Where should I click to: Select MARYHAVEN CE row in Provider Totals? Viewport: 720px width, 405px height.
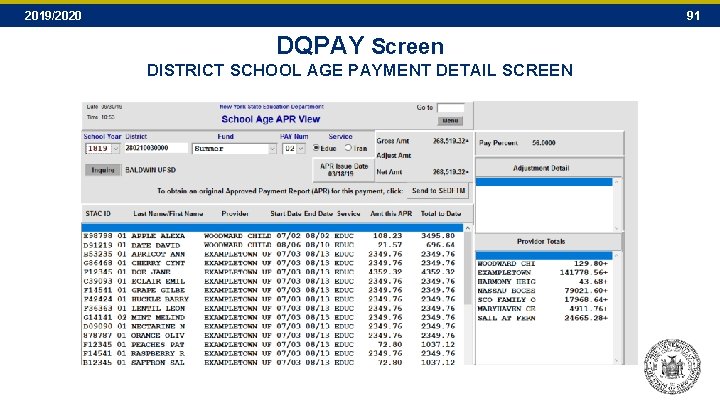(x=543, y=309)
